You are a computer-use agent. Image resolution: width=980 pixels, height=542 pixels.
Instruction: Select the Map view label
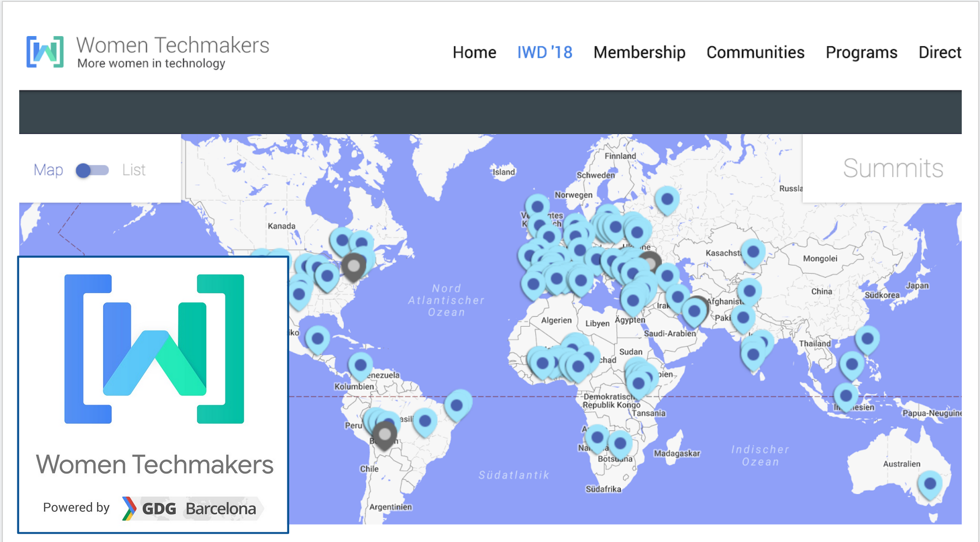[48, 170]
